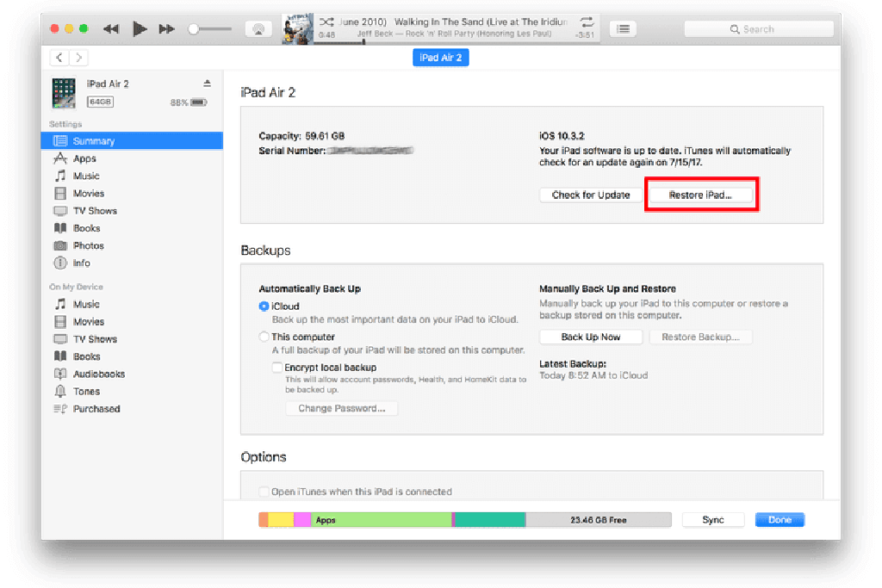
Task: Select the iPad Air 2 device tab
Action: coord(441,58)
